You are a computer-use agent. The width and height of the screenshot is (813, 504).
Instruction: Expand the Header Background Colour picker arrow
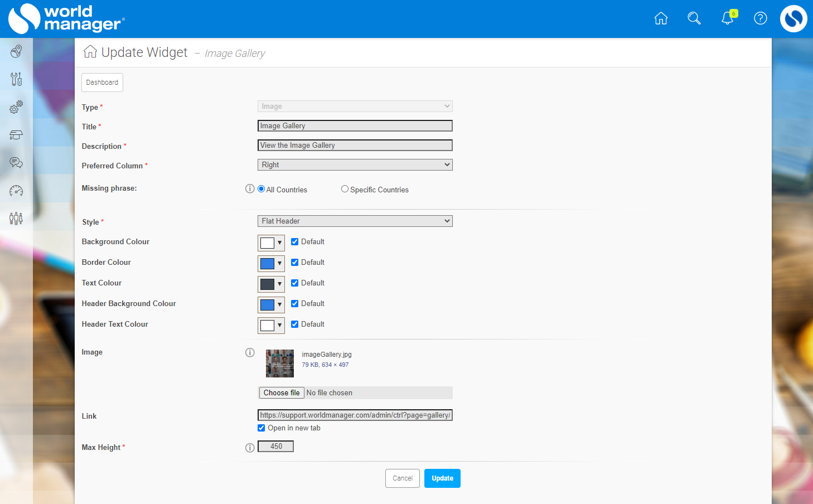[x=279, y=304]
